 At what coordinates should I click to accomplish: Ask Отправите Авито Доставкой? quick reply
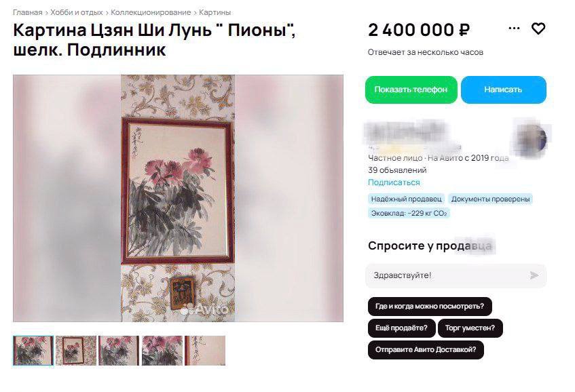pyautogui.click(x=426, y=350)
